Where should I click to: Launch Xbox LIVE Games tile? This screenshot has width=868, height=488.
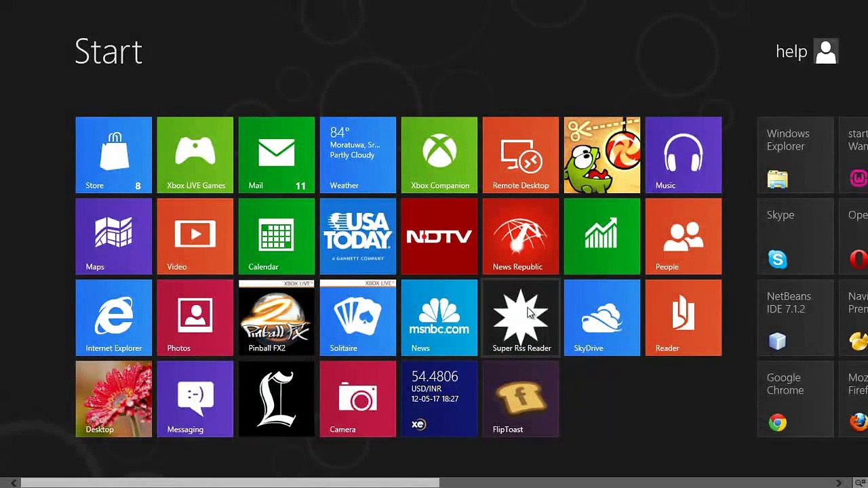click(x=195, y=155)
